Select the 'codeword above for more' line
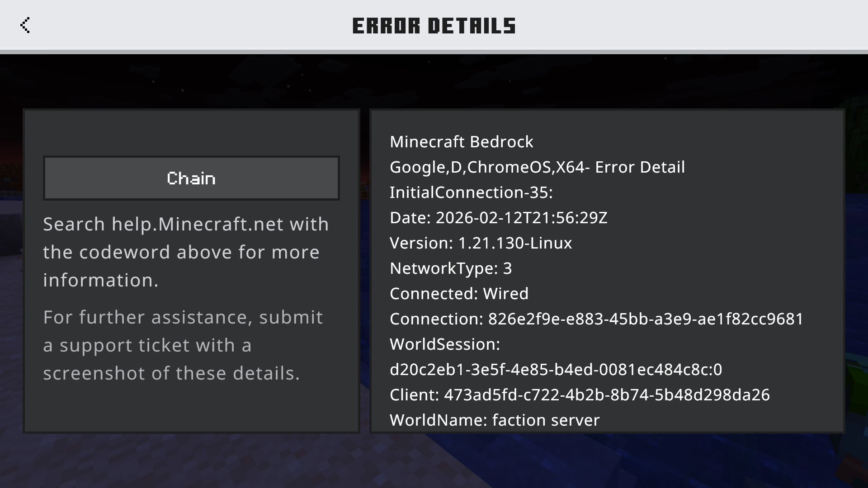Image resolution: width=868 pixels, height=488 pixels. coord(181,252)
